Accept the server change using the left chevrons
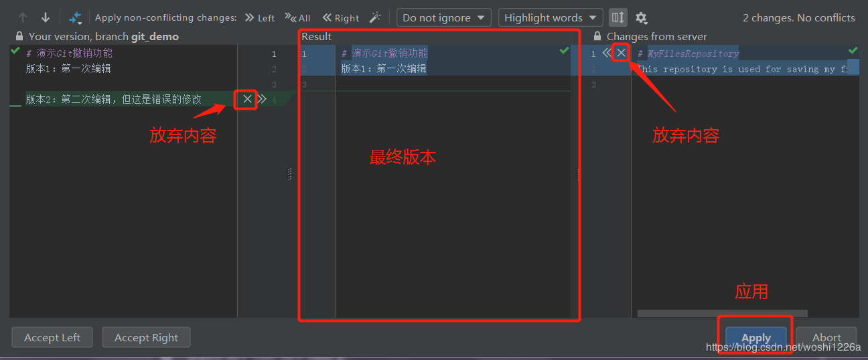 [x=607, y=53]
